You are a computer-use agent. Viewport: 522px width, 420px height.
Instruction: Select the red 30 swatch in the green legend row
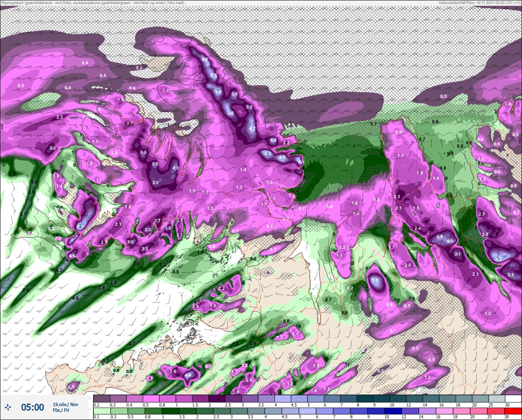pyautogui.click(x=513, y=411)
